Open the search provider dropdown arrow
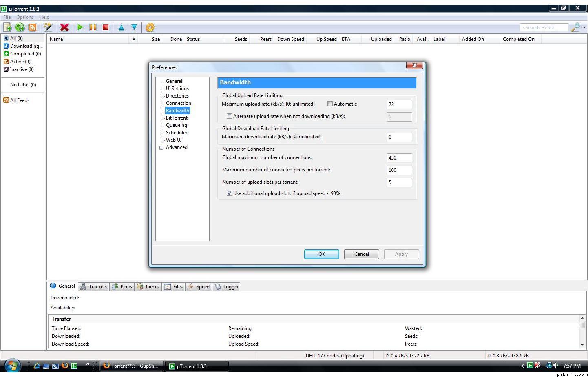The image size is (588, 377). (x=584, y=27)
